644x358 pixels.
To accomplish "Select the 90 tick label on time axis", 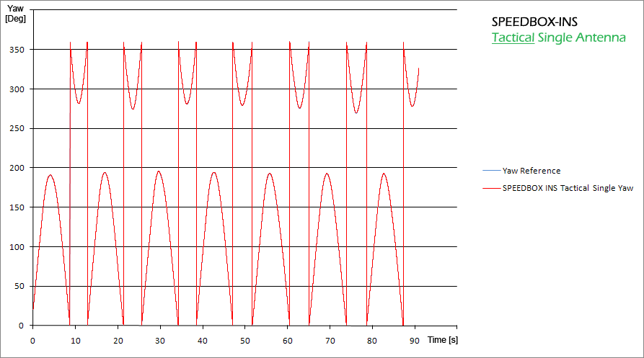I will pos(415,339).
